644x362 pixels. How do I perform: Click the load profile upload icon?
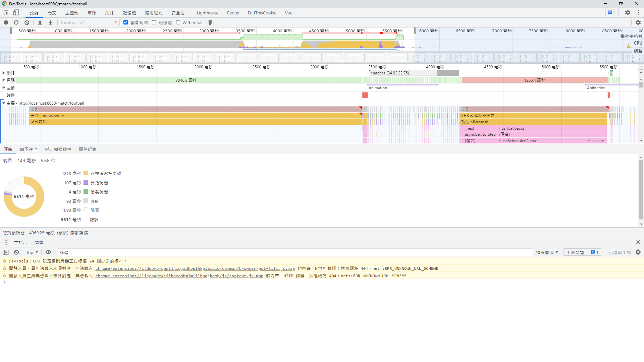click(x=40, y=22)
